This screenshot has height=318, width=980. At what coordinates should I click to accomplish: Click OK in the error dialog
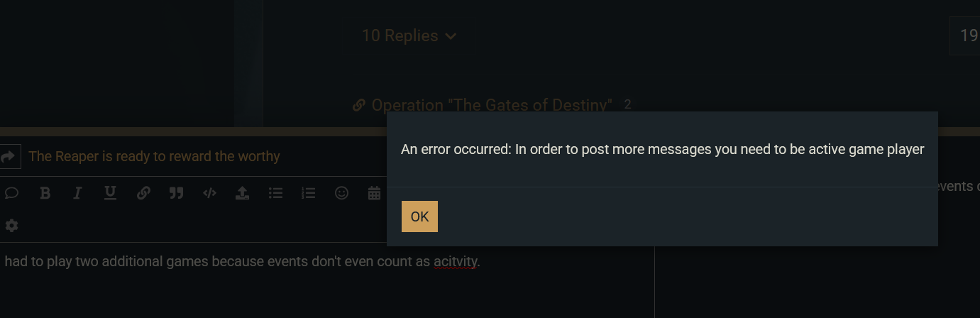click(419, 216)
